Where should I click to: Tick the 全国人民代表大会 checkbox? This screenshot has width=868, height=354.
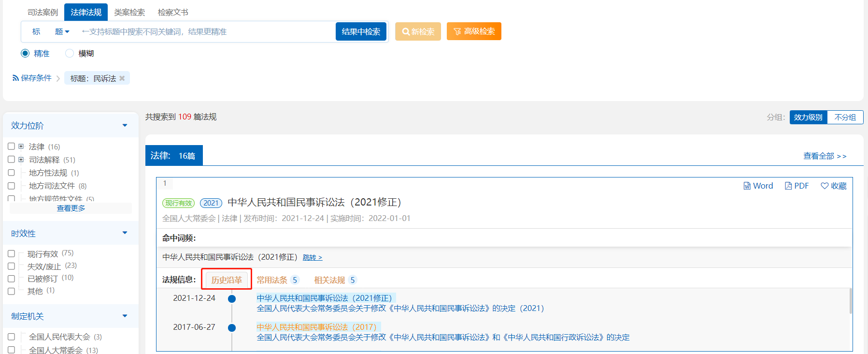(x=11, y=337)
